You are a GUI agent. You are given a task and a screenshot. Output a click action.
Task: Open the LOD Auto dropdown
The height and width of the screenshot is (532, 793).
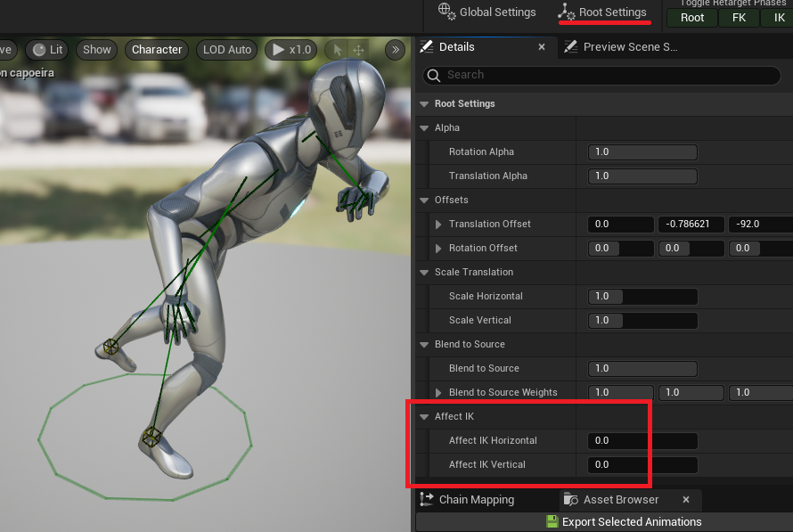227,50
